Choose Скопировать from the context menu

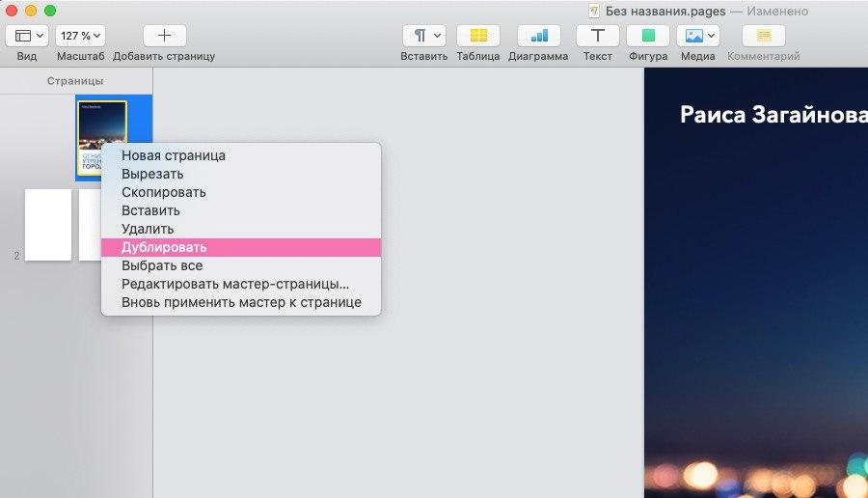point(164,192)
